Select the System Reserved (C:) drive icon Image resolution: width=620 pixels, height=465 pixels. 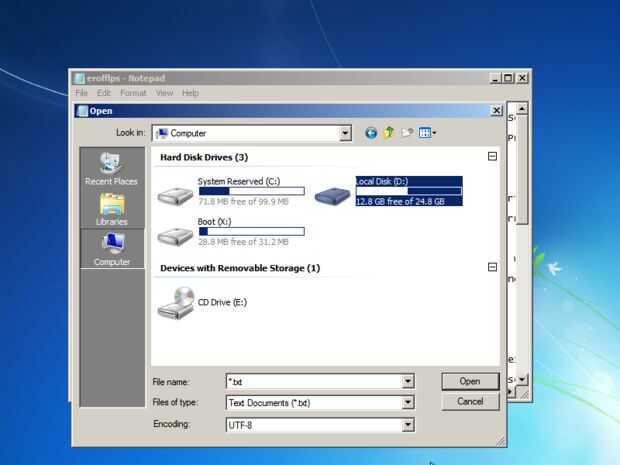click(175, 195)
